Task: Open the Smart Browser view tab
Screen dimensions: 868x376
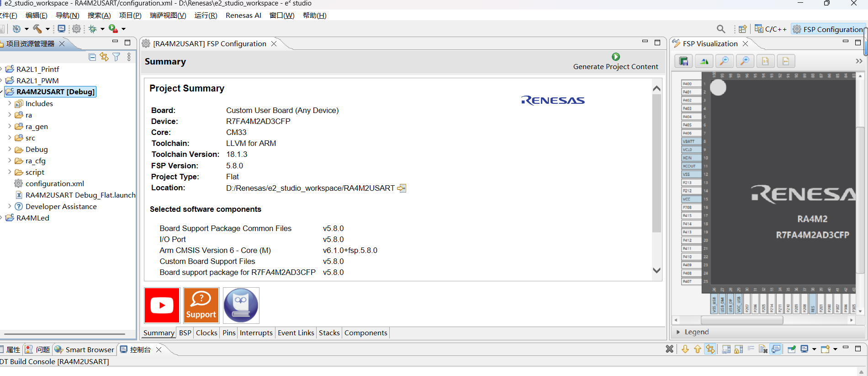Action: click(85, 349)
